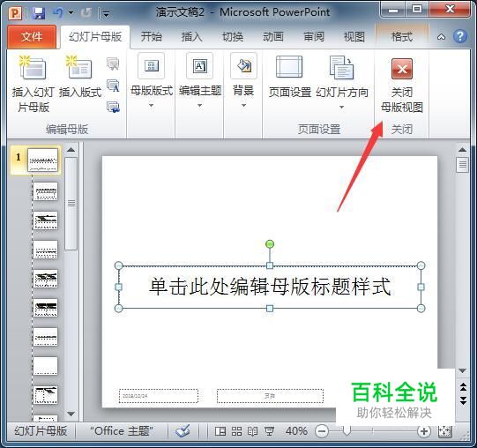This screenshot has width=477, height=448.
Task: Click 页面设置 button
Action: click(x=289, y=77)
